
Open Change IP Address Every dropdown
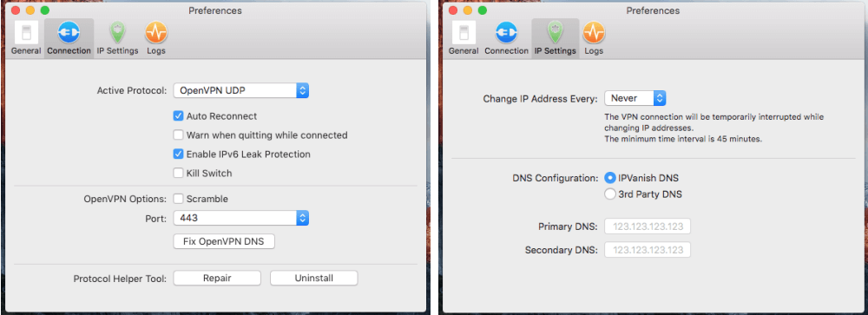point(635,99)
